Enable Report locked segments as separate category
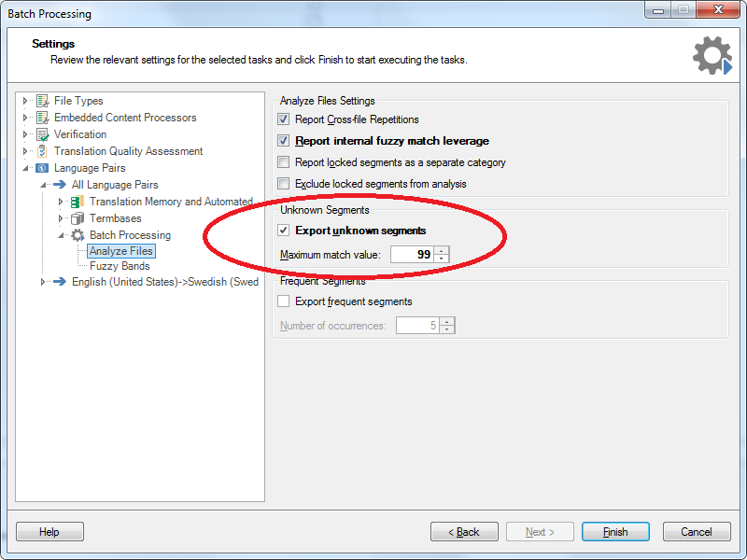The width and height of the screenshot is (747, 560). 284,162
